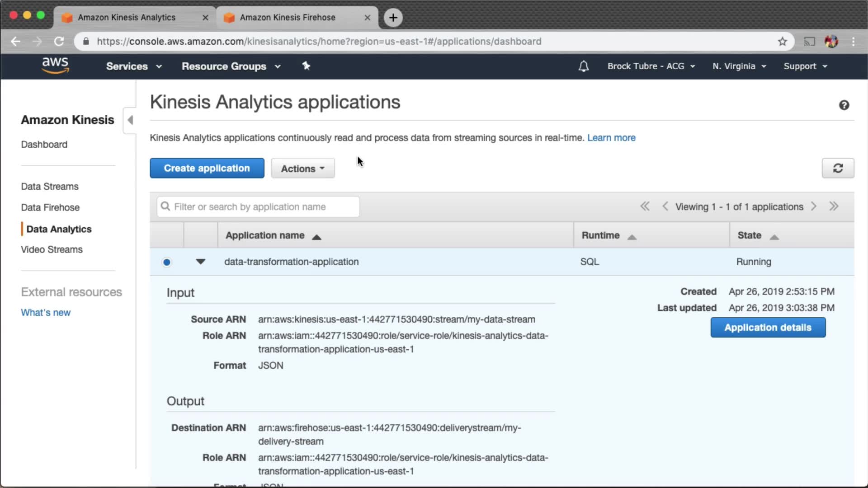Switch to Amazon Kinesis Firehose tab
This screenshot has width=868, height=488.
point(288,18)
